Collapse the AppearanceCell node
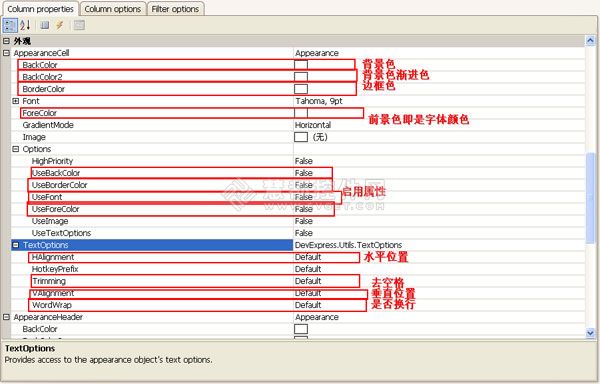This screenshot has width=600, height=384. click(7, 53)
